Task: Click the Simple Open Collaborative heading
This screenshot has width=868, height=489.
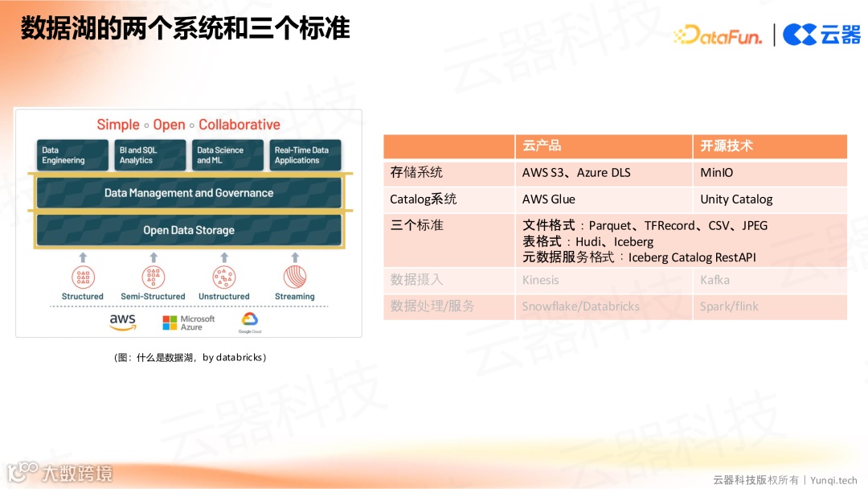Action: coord(189,125)
